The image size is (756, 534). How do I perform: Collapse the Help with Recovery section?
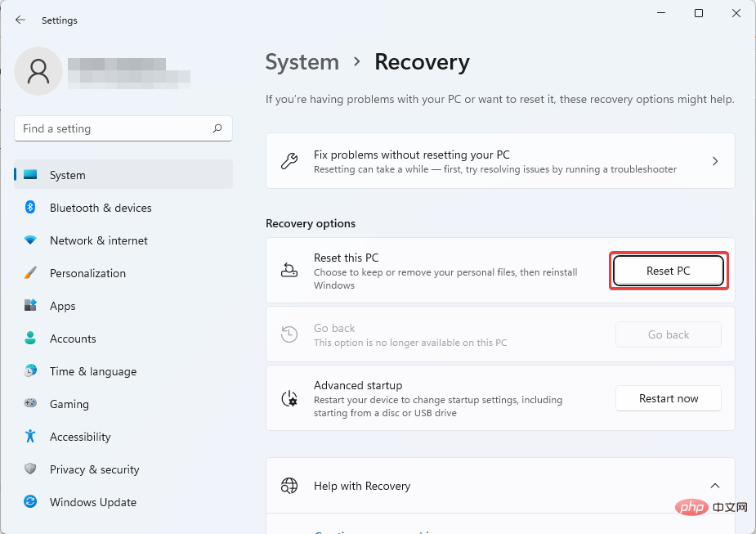pos(715,486)
